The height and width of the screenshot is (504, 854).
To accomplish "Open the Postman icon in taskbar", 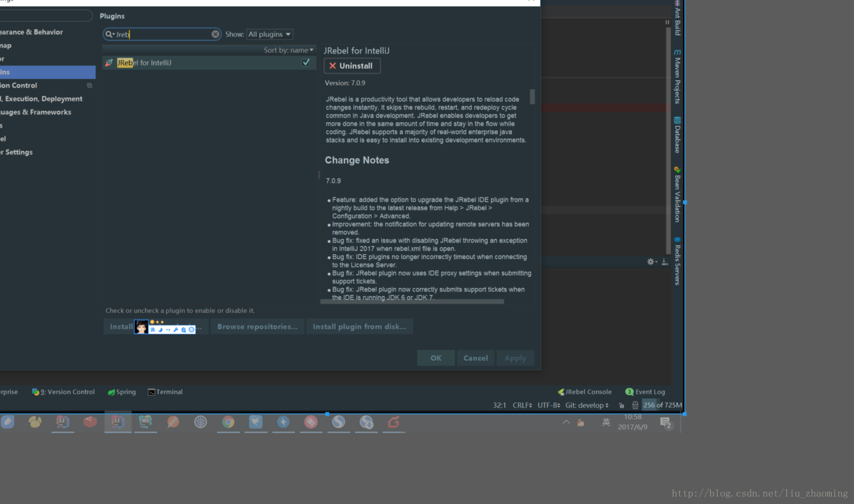I will (173, 422).
